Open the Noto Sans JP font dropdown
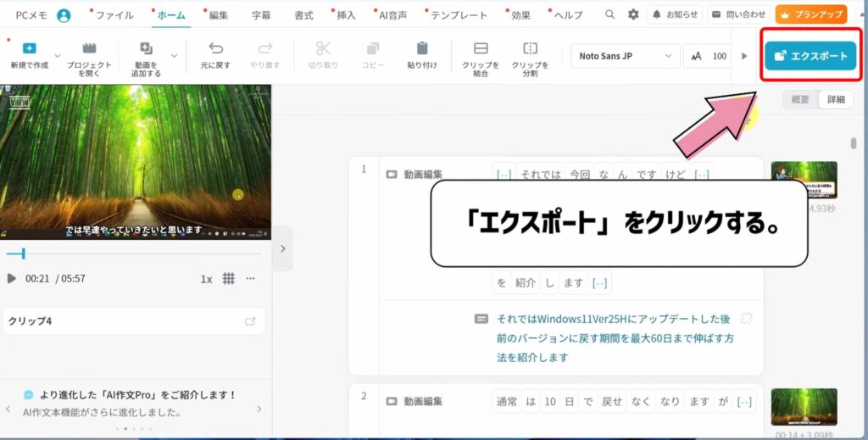This screenshot has width=868, height=440. click(625, 56)
